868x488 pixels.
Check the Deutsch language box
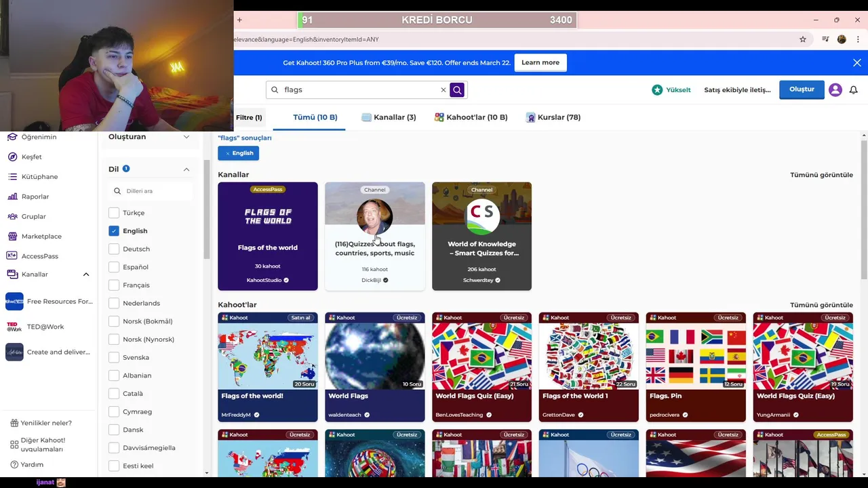click(114, 249)
